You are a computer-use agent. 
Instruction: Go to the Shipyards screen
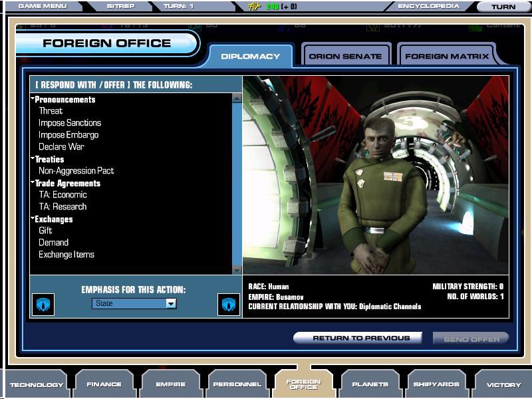coord(436,384)
